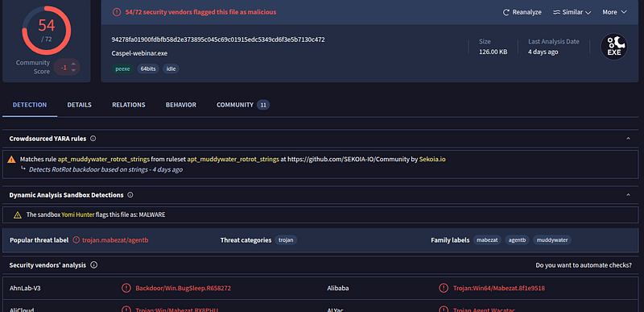
Task: Vote down community score arrow
Action: click(73, 70)
